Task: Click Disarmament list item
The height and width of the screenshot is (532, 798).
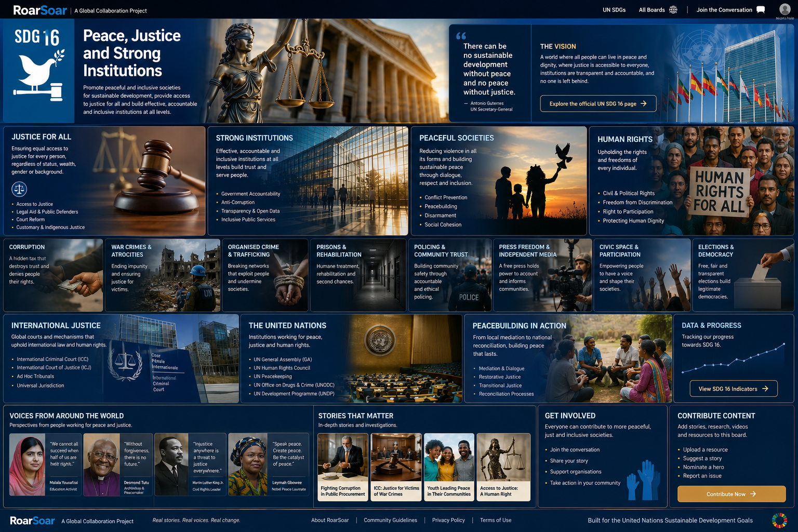Action: [441, 216]
